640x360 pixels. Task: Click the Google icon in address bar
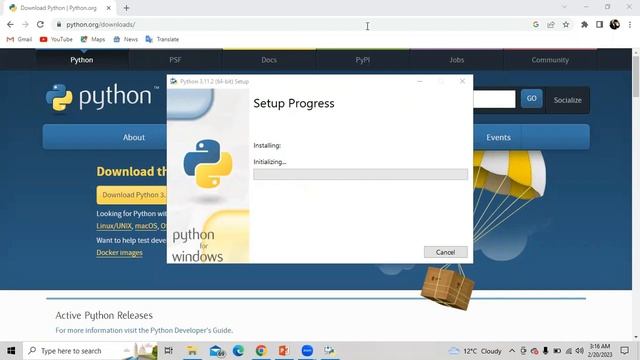pos(536,24)
